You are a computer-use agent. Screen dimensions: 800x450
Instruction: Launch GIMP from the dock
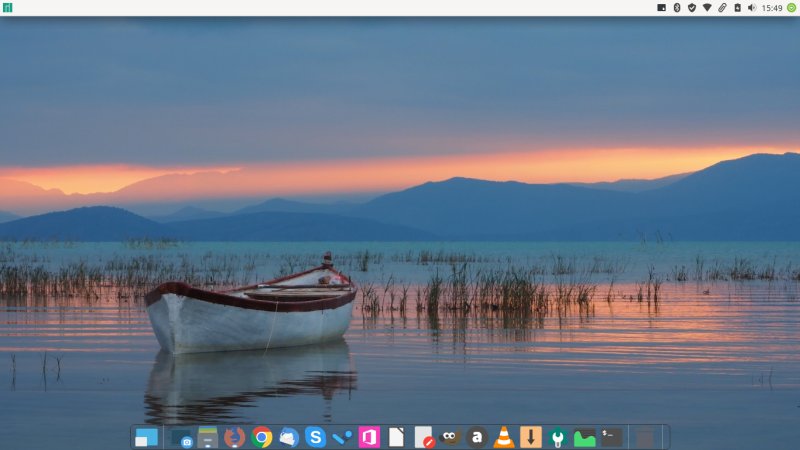click(450, 437)
